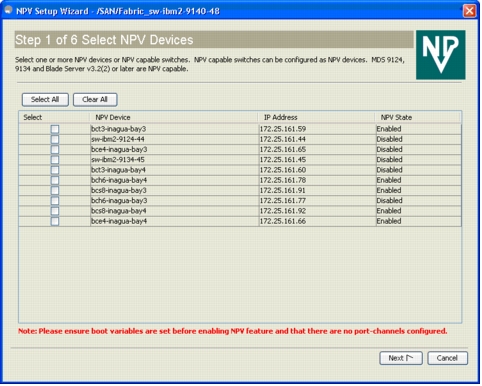Image resolution: width=482 pixels, height=386 pixels.
Task: Click Disabled state for sw-ibm2-9134-45
Action: click(x=390, y=160)
